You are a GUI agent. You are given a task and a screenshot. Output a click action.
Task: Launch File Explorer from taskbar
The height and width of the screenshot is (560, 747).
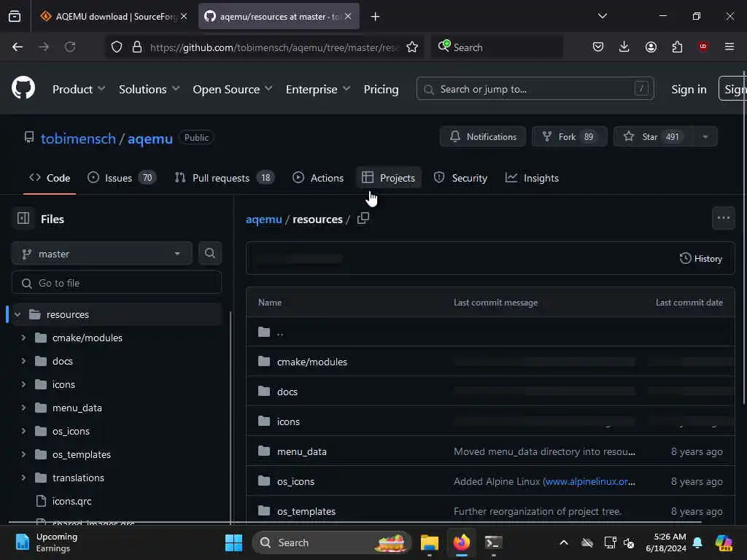click(x=429, y=542)
